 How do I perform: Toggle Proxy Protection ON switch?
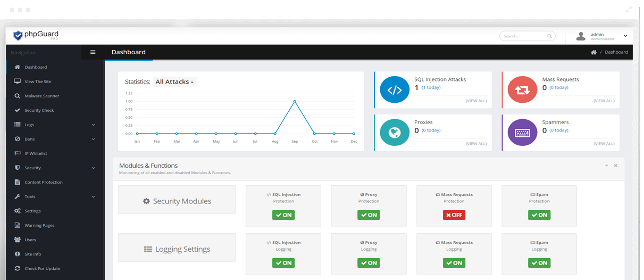369,215
